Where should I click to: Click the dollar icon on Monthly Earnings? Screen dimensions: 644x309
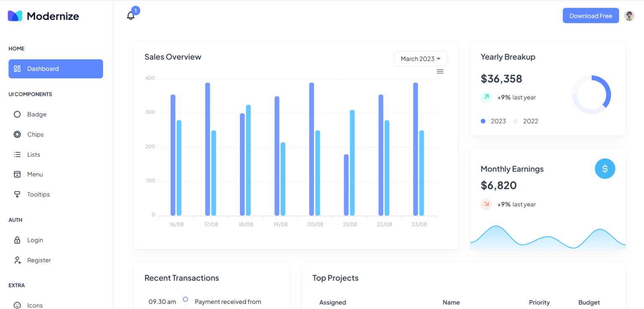[605, 168]
